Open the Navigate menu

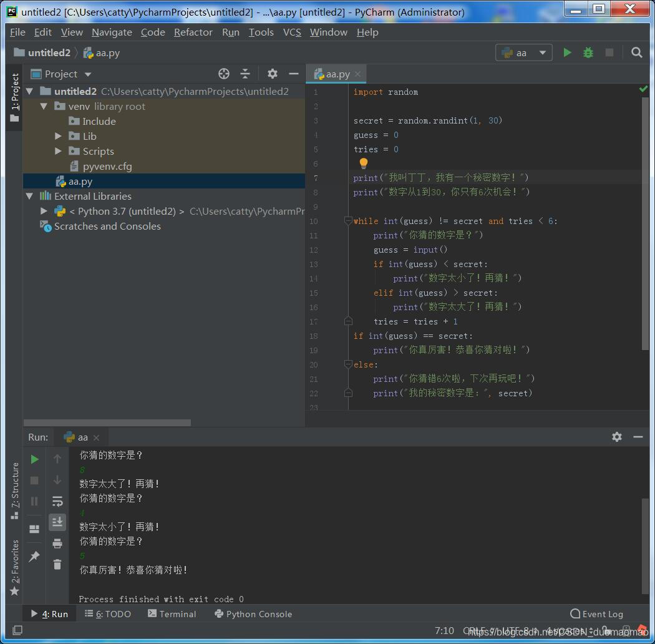112,32
